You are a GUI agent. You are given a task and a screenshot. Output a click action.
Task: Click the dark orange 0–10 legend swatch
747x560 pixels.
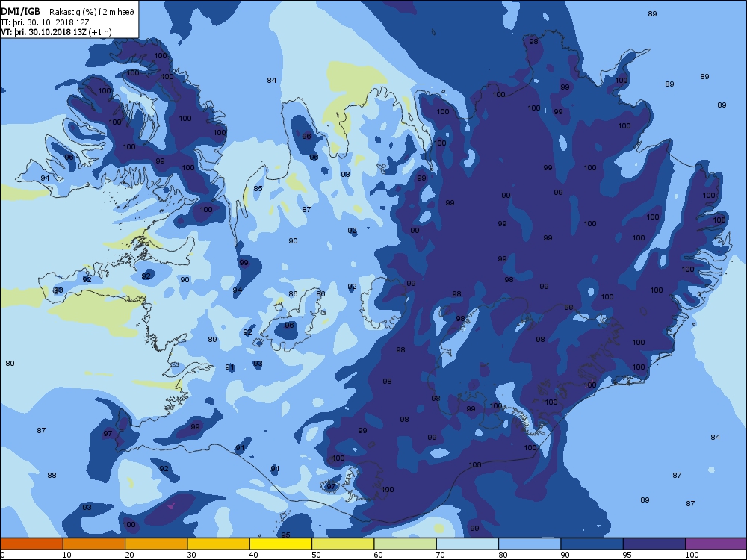[31, 544]
